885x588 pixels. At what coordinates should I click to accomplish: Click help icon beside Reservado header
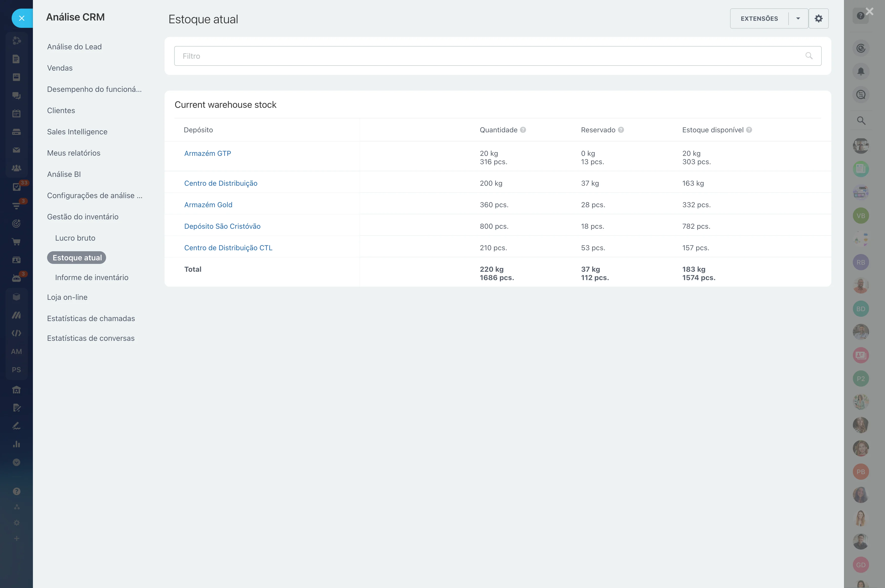pyautogui.click(x=621, y=130)
